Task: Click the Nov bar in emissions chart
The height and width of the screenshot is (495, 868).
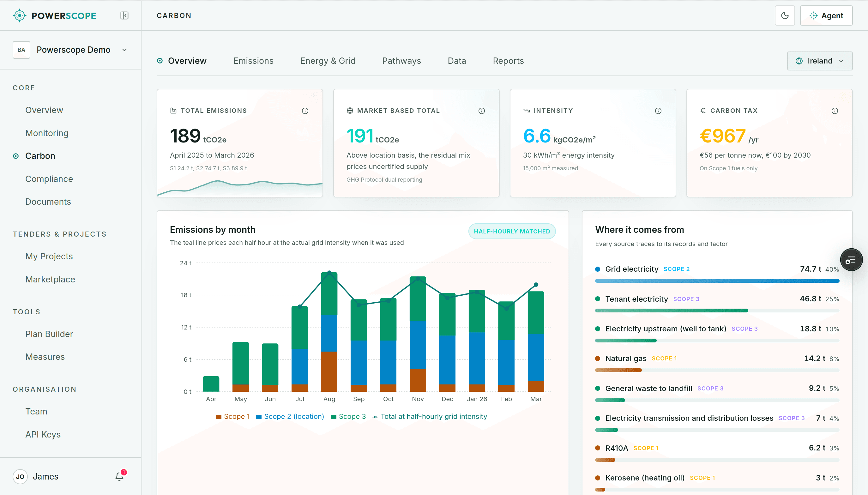Action: [x=418, y=334]
